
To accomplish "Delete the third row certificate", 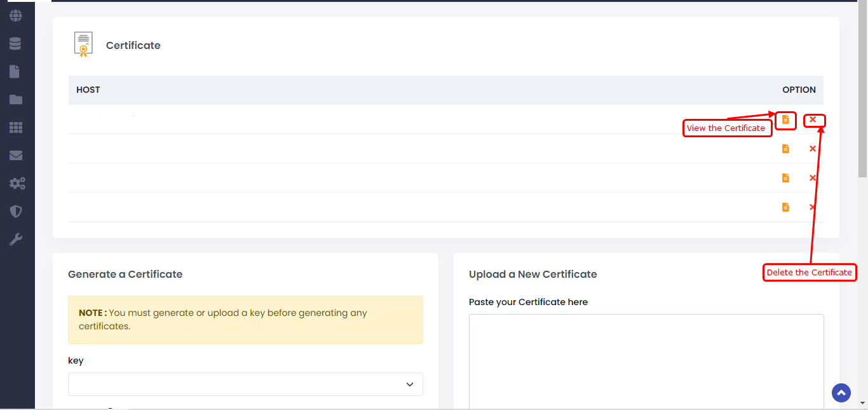I will [x=813, y=178].
